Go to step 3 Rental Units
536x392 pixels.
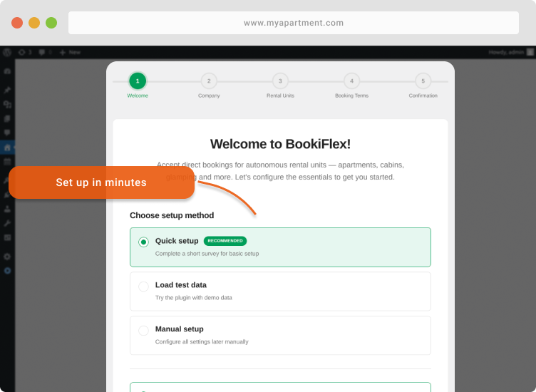pyautogui.click(x=280, y=81)
